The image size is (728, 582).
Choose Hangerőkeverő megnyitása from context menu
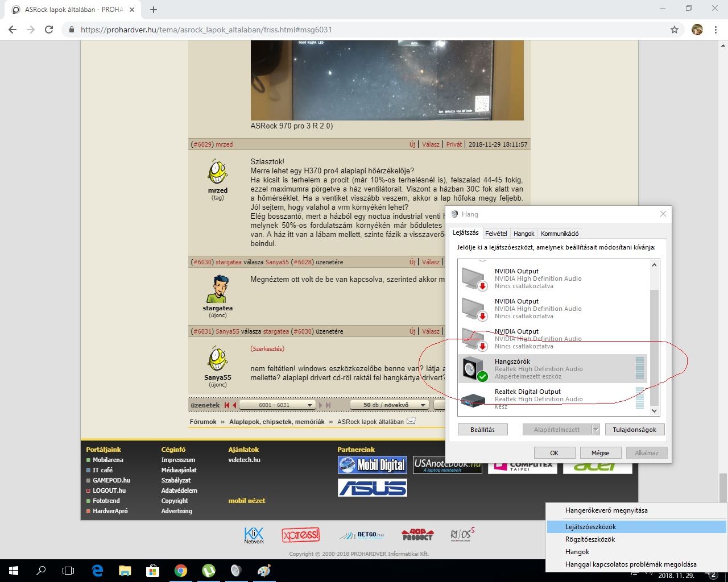(606, 510)
